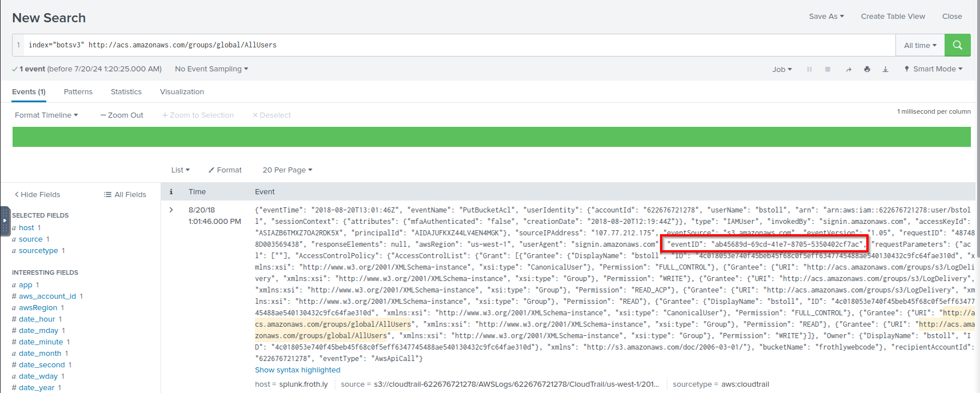Open the All Fields list
The image size is (980, 393).
[125, 195]
